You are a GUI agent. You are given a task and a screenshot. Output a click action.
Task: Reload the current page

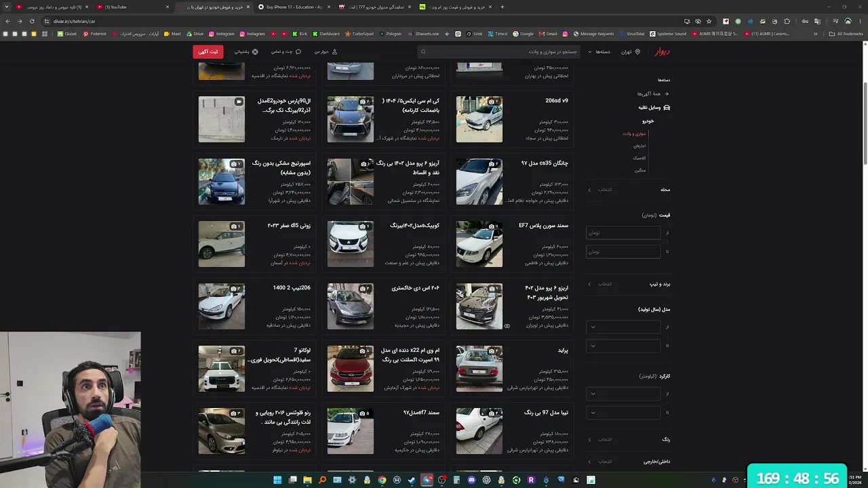click(33, 21)
